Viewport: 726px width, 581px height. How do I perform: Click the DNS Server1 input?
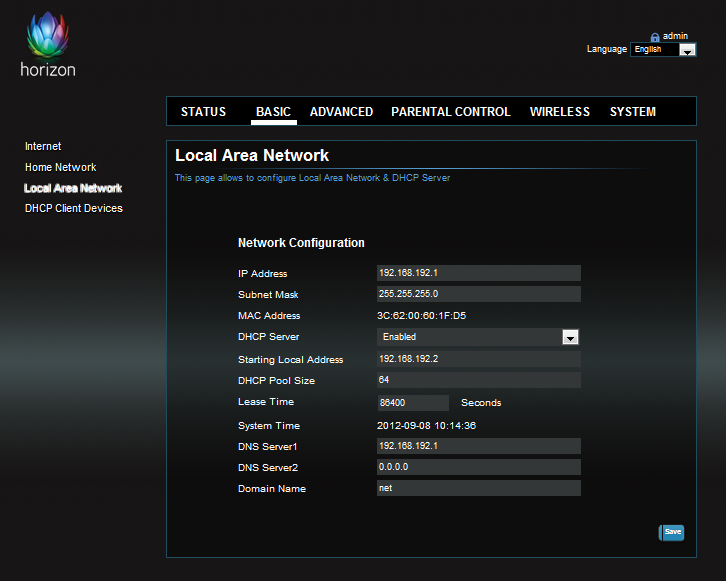[x=479, y=446]
